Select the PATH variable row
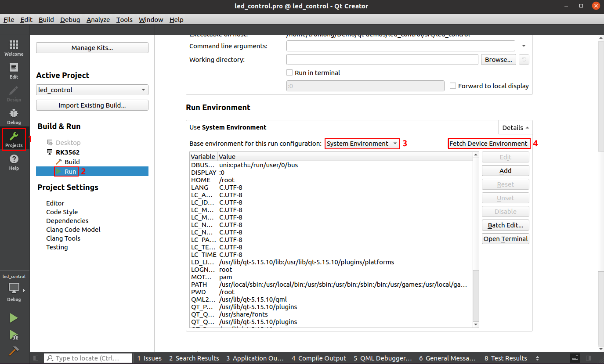 [331, 285]
